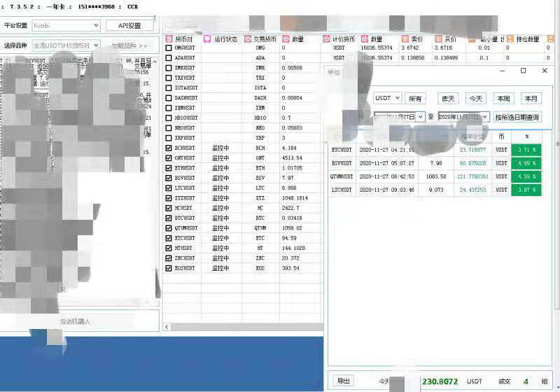This screenshot has width=560, height=392.
Task: Enable DASHUSDT pair checkbox
Action: pos(169,97)
